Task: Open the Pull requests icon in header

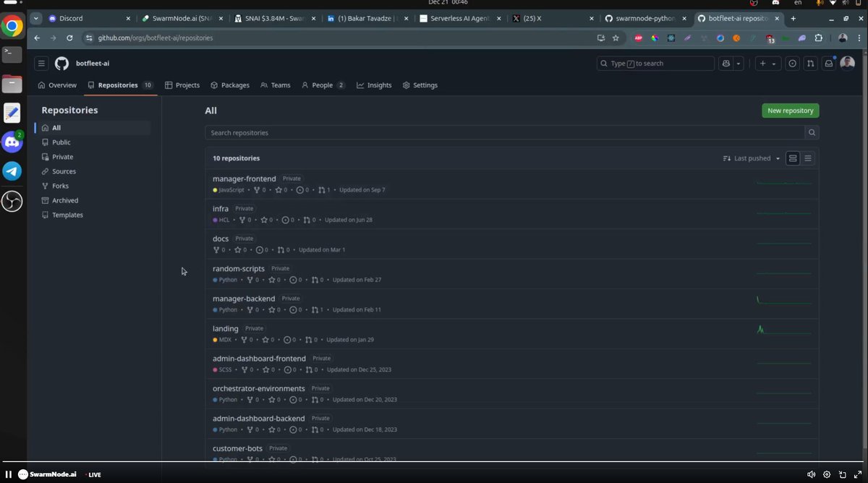Action: [810, 64]
